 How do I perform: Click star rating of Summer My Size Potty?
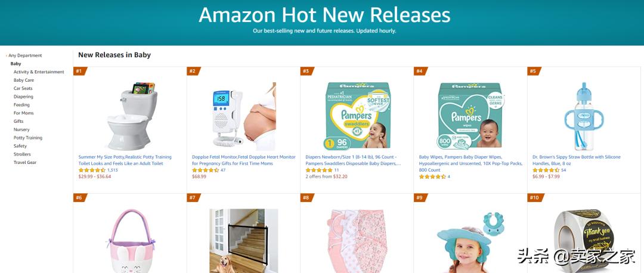click(x=92, y=170)
